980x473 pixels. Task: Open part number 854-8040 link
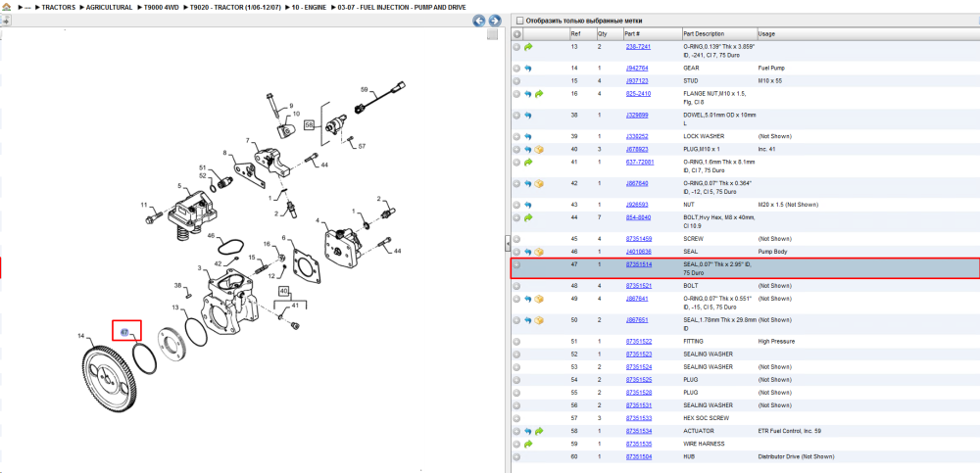pyautogui.click(x=638, y=217)
